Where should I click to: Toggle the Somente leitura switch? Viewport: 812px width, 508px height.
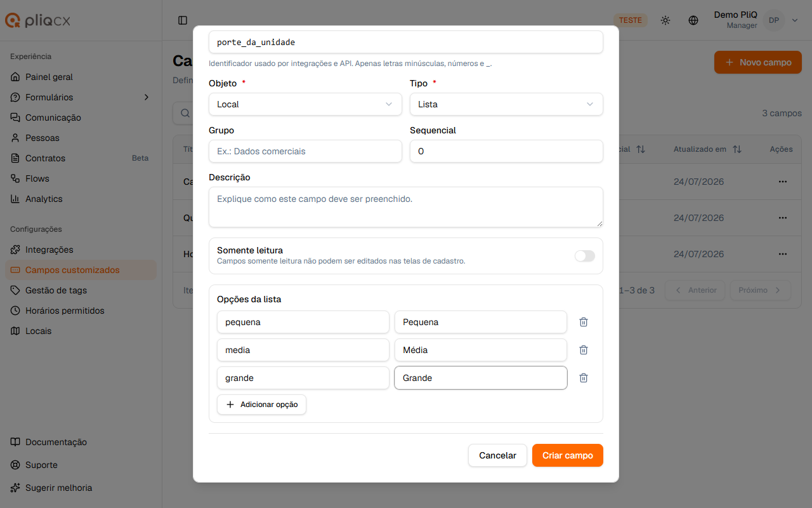[x=585, y=256]
